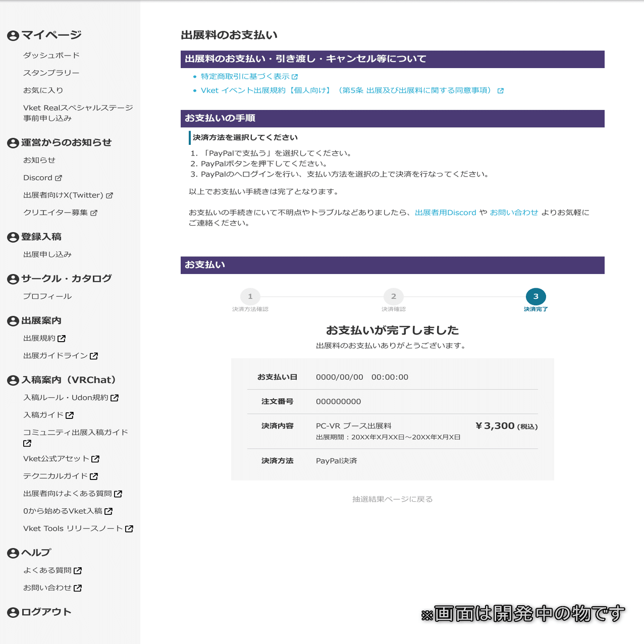Image resolution: width=644 pixels, height=644 pixels.
Task: Click the external link icon next to Discord
Action: pos(60,178)
